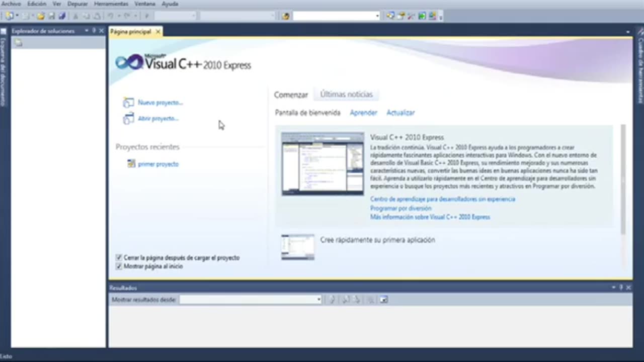Open Resultados panel window position menu
This screenshot has width=644, height=362.
(x=614, y=288)
